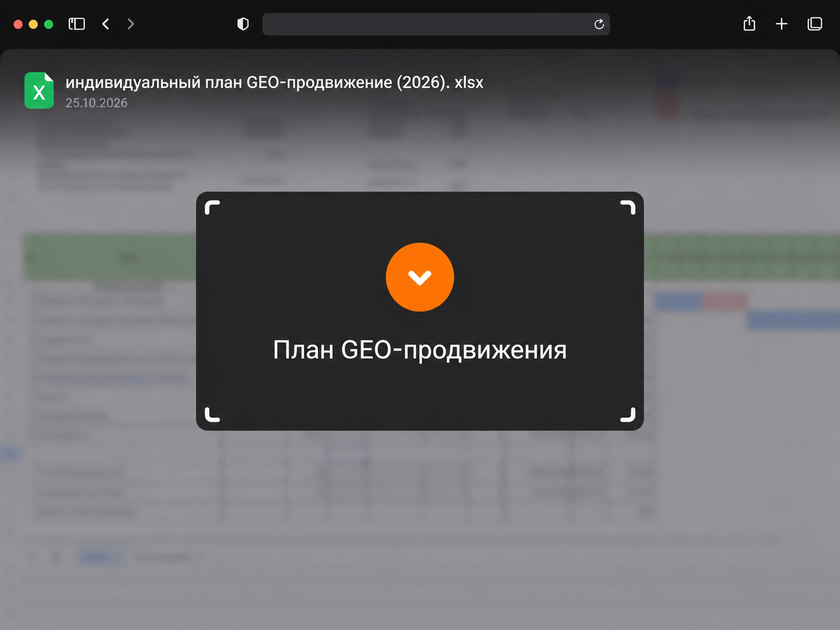Select the file name «индивидуальный план GEO-продвижение (2026). xlsx»

274,82
